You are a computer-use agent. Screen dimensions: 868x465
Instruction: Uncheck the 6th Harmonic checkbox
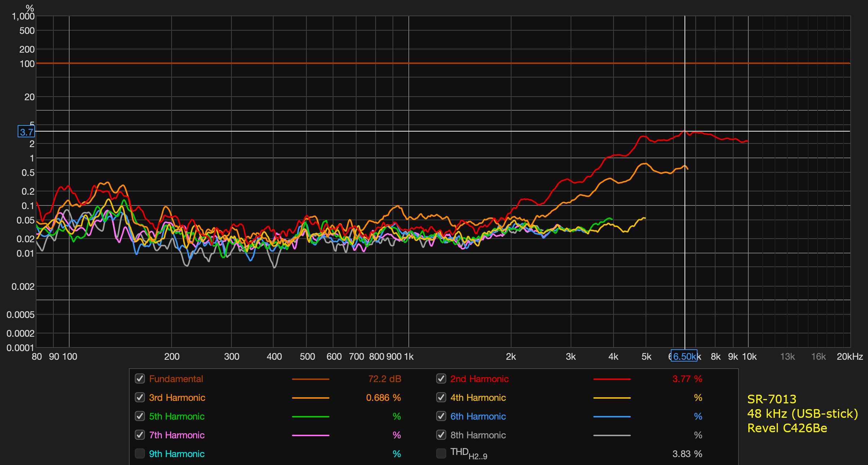(441, 416)
